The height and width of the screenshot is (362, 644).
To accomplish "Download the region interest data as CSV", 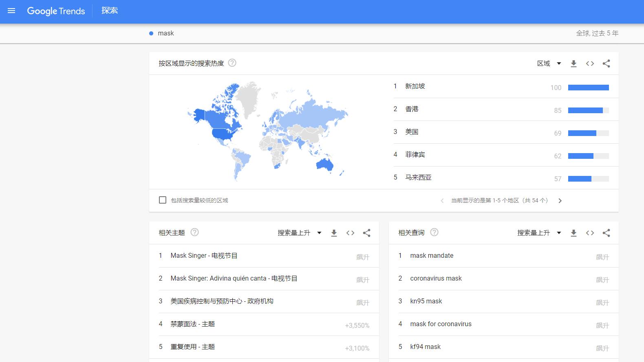I will point(573,64).
